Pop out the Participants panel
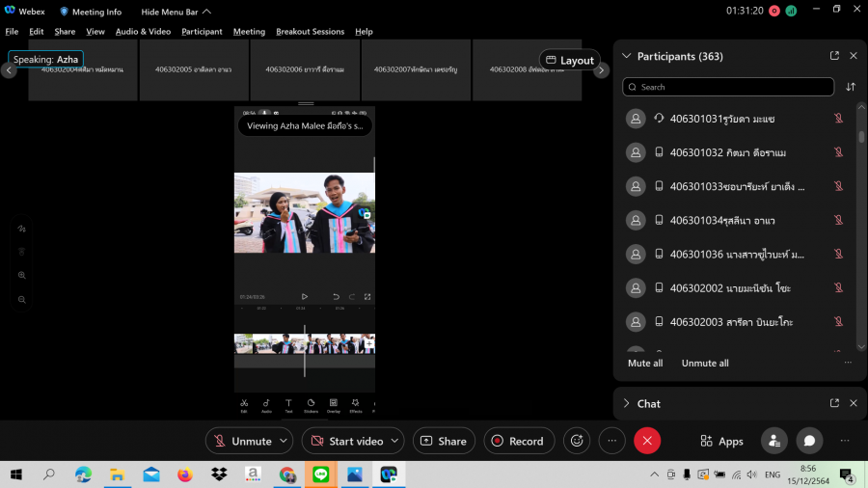Viewport: 868px width, 488px height. click(834, 56)
